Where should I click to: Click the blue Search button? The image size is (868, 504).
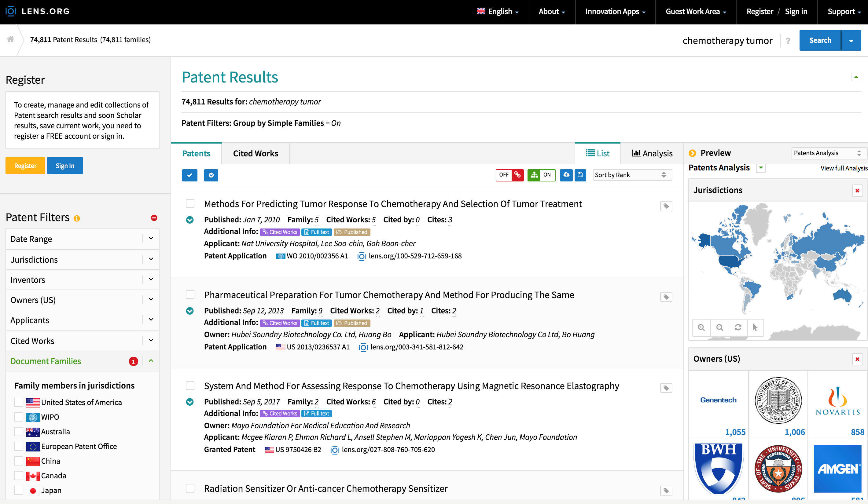820,40
